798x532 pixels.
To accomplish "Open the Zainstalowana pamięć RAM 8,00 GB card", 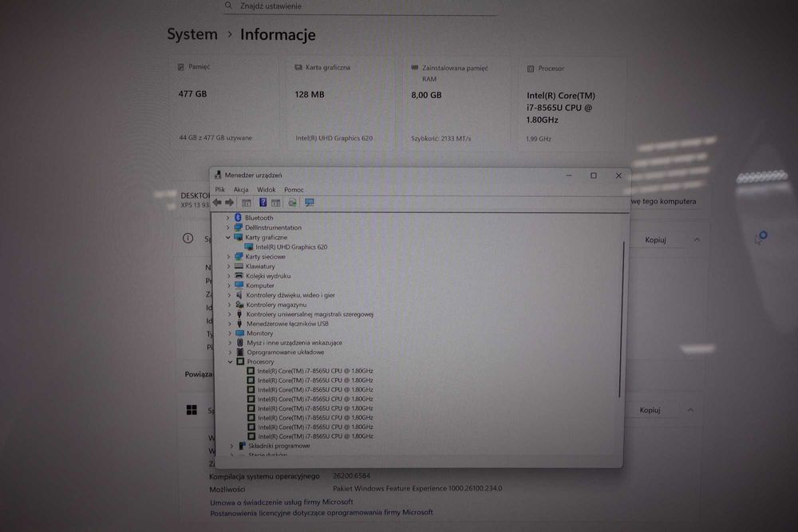I will click(457, 104).
